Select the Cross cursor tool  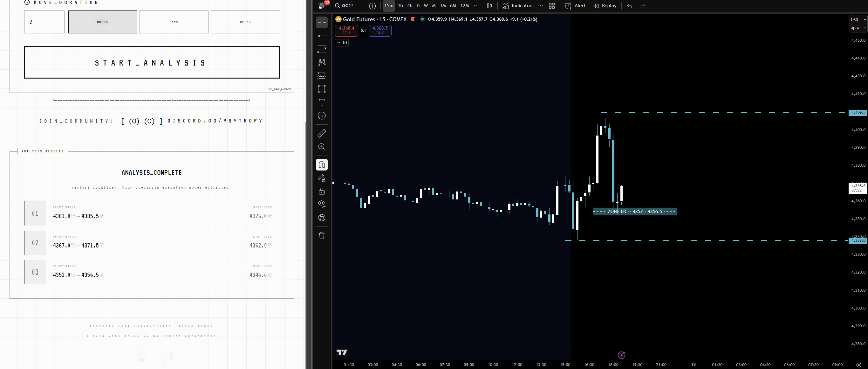[322, 22]
